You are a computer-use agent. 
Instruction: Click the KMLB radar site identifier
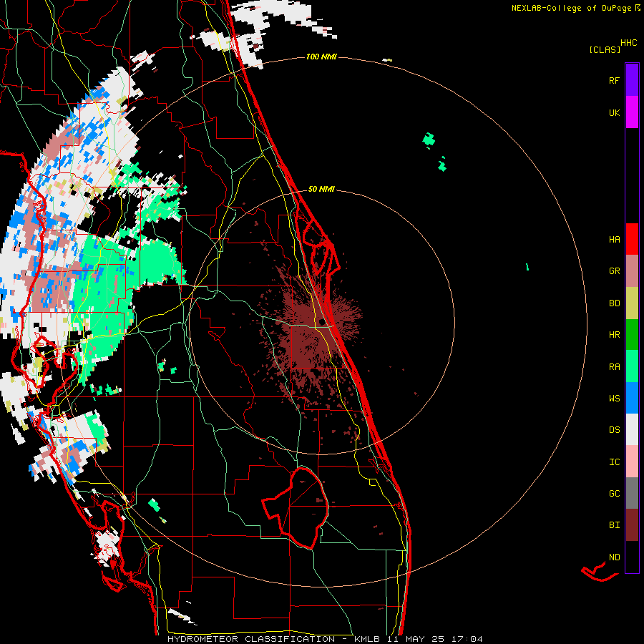(x=367, y=639)
